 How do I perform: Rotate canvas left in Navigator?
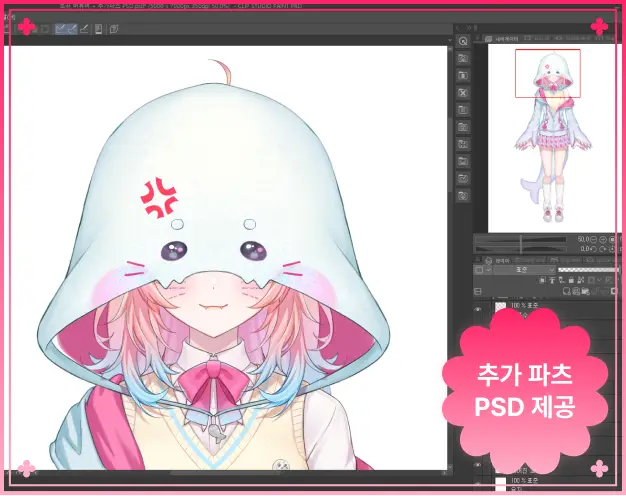[x=594, y=249]
